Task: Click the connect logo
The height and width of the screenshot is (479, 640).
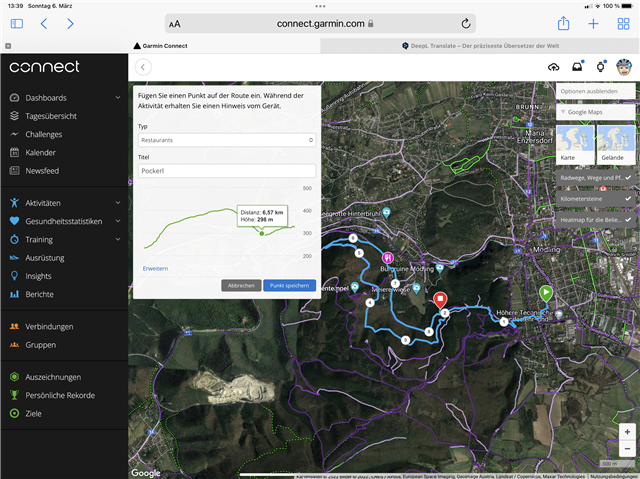Action: coord(44,67)
